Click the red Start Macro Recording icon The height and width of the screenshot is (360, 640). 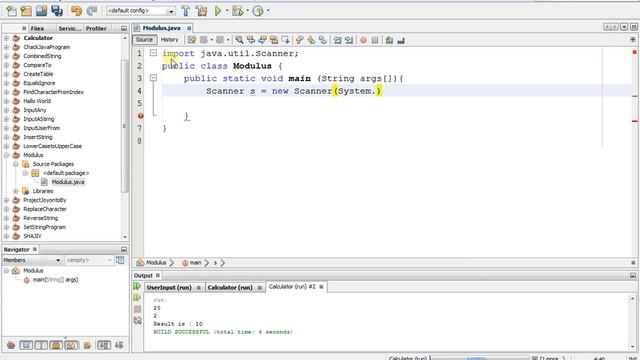(x=363, y=40)
